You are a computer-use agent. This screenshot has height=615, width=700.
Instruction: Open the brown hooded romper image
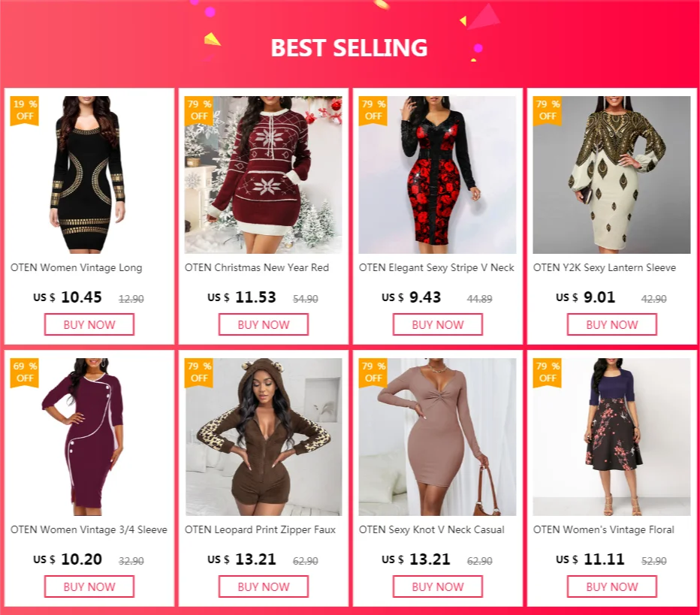click(x=264, y=436)
